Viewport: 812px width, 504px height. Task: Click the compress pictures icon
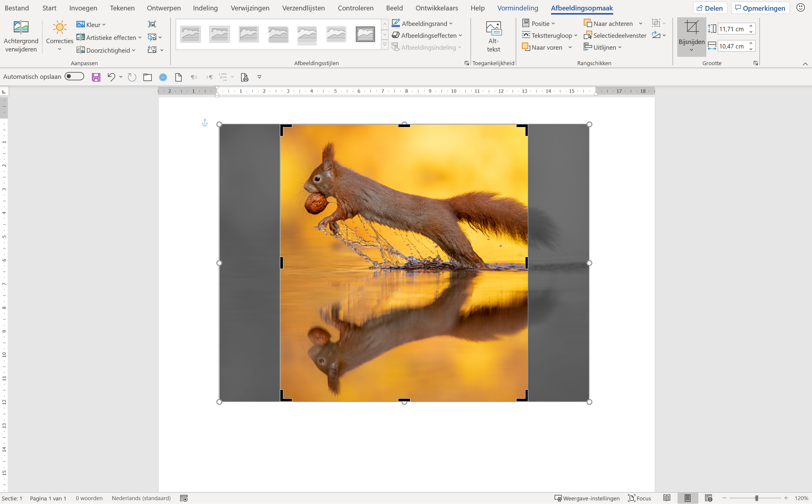coord(152,24)
